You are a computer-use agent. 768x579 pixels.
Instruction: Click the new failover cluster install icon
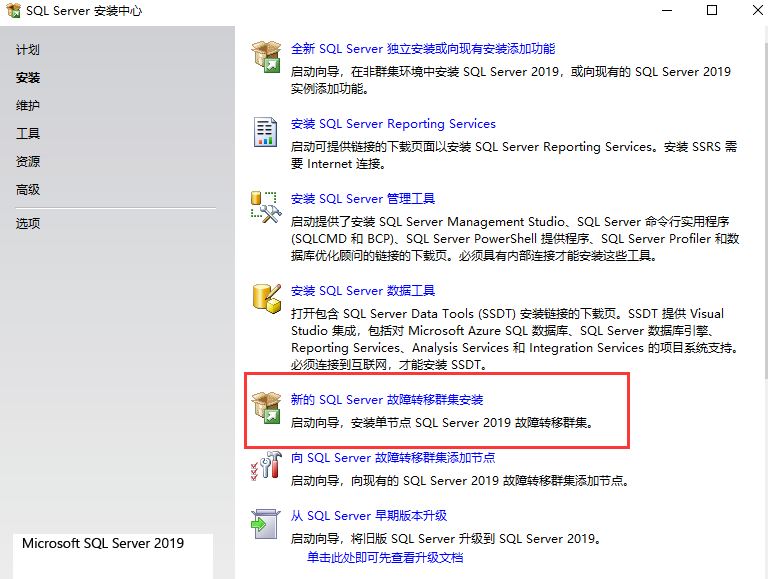tap(266, 408)
